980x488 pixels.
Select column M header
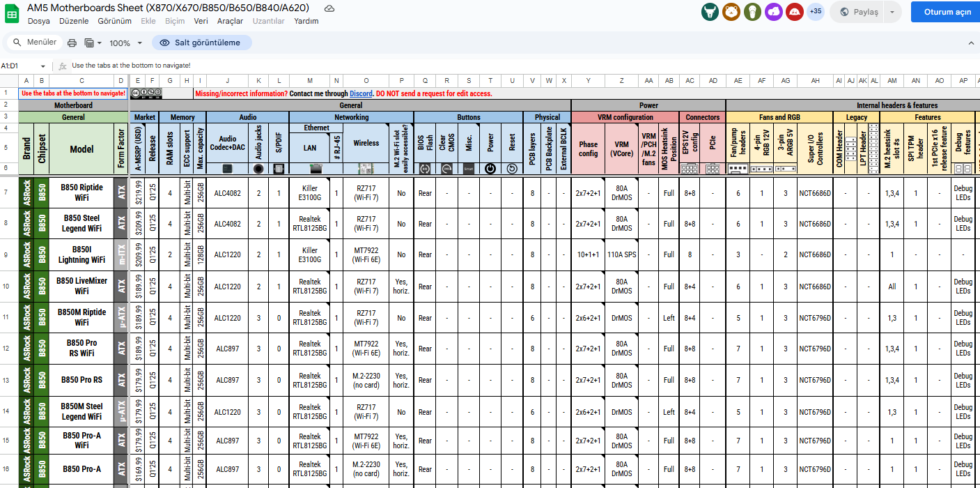309,81
